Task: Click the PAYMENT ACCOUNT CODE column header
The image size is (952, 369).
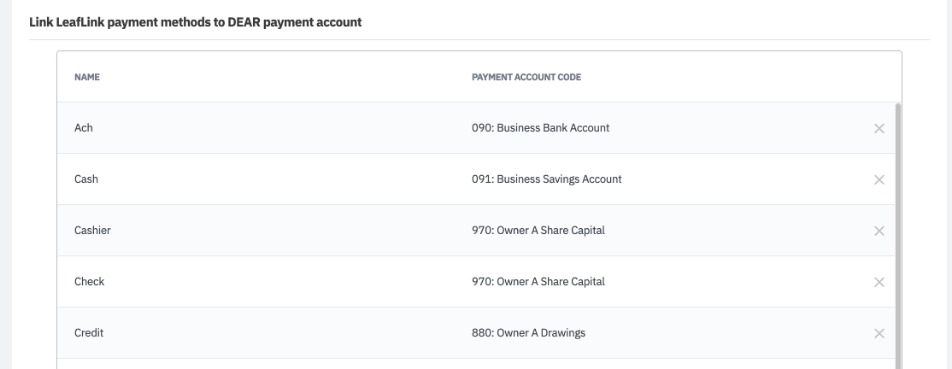Action: pyautogui.click(x=526, y=77)
